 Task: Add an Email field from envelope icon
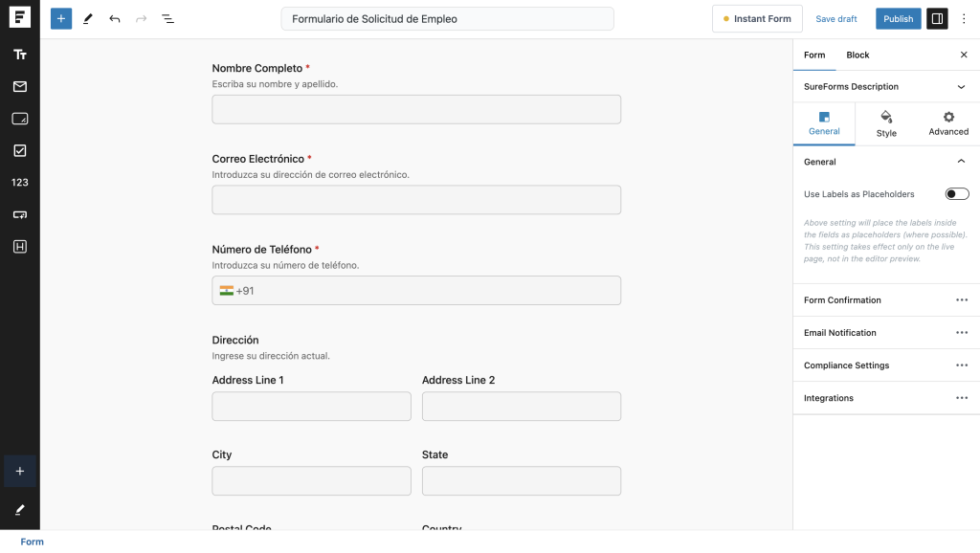pyautogui.click(x=20, y=86)
